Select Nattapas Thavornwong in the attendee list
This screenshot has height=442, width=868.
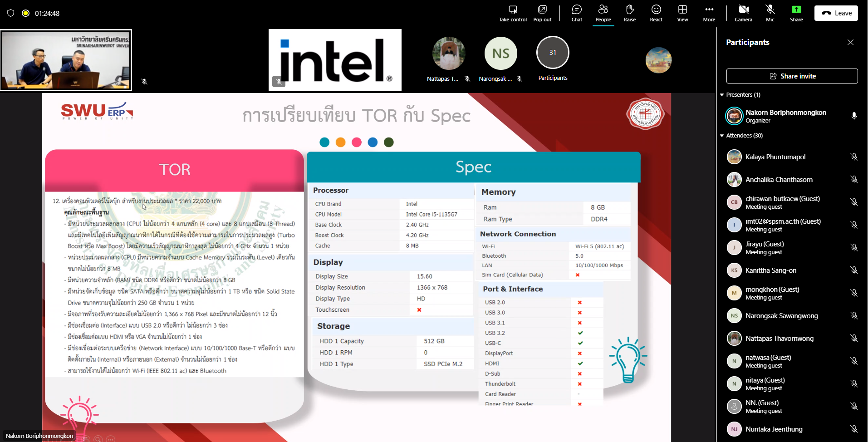(779, 339)
